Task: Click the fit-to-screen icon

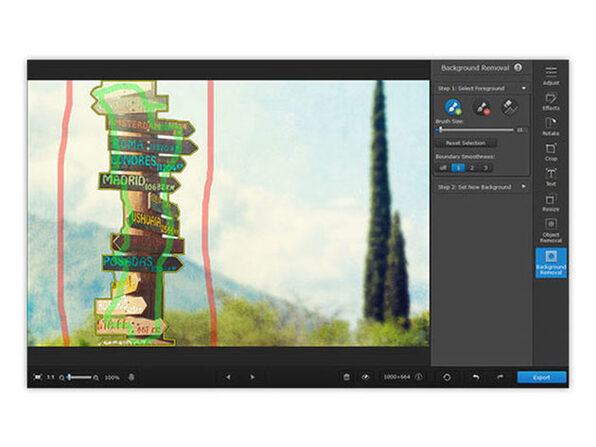Action: pos(37,377)
